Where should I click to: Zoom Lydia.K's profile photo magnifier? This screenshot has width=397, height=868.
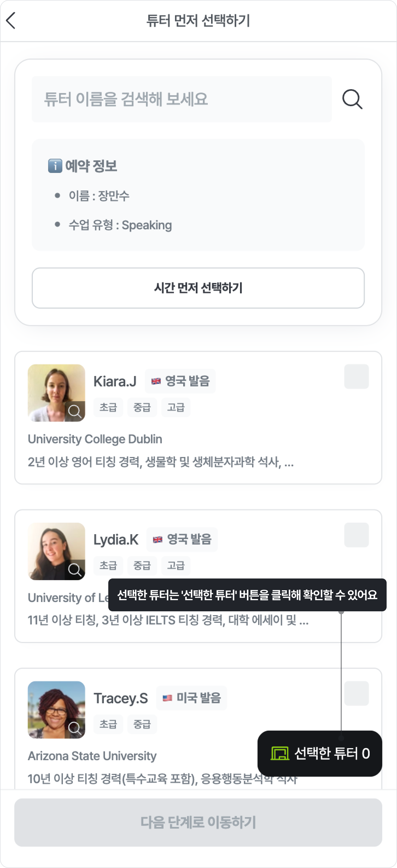point(75,570)
